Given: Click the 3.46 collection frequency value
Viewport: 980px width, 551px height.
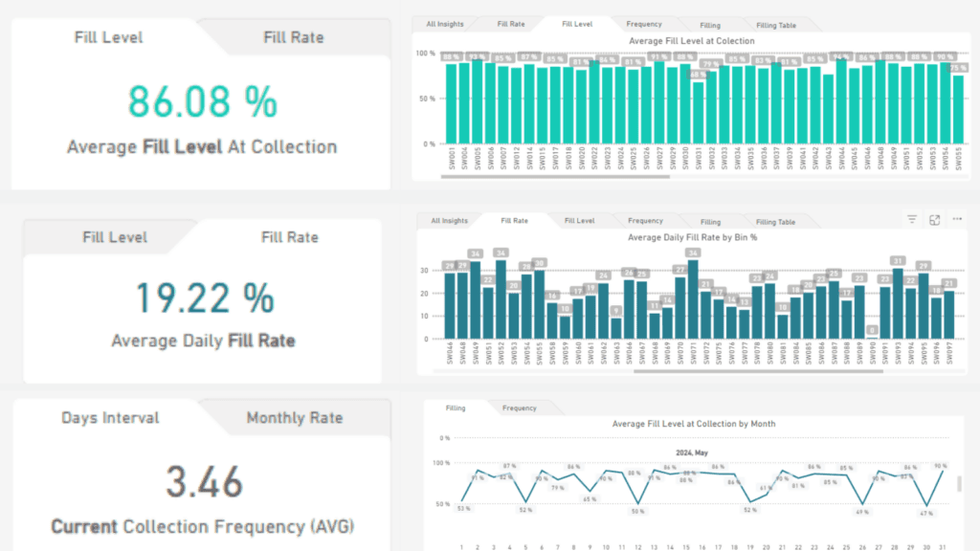Looking at the screenshot, I should tap(202, 482).
